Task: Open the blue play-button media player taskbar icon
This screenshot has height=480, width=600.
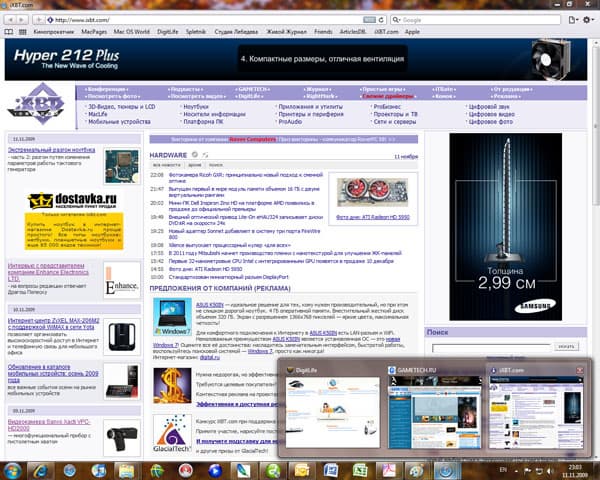Action: tap(215, 470)
